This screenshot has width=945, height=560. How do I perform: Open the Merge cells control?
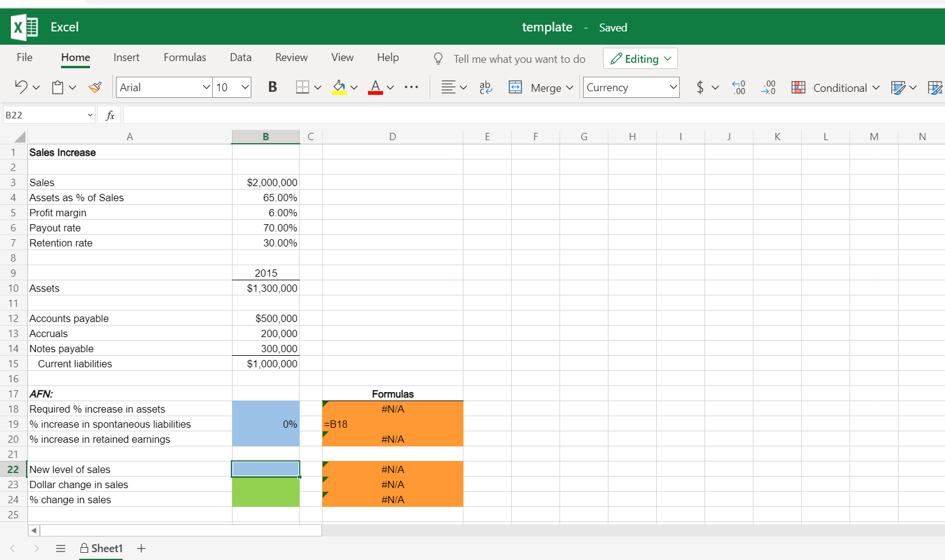click(x=541, y=88)
